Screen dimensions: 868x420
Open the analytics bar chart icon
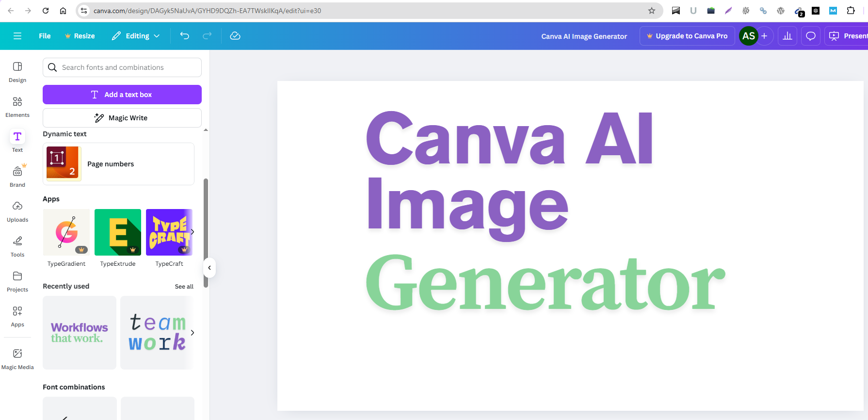pos(788,36)
